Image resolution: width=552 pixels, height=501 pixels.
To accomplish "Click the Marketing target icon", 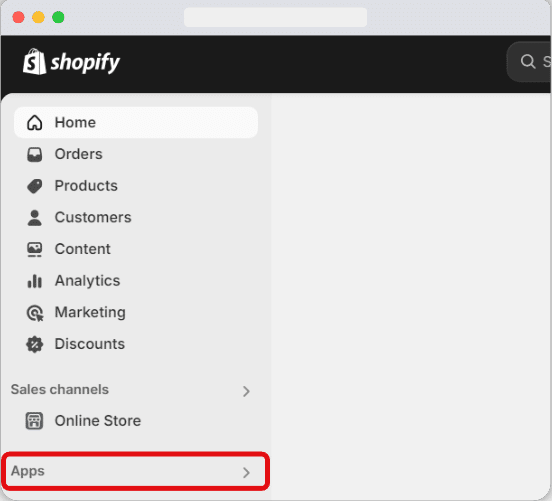I will [35, 313].
